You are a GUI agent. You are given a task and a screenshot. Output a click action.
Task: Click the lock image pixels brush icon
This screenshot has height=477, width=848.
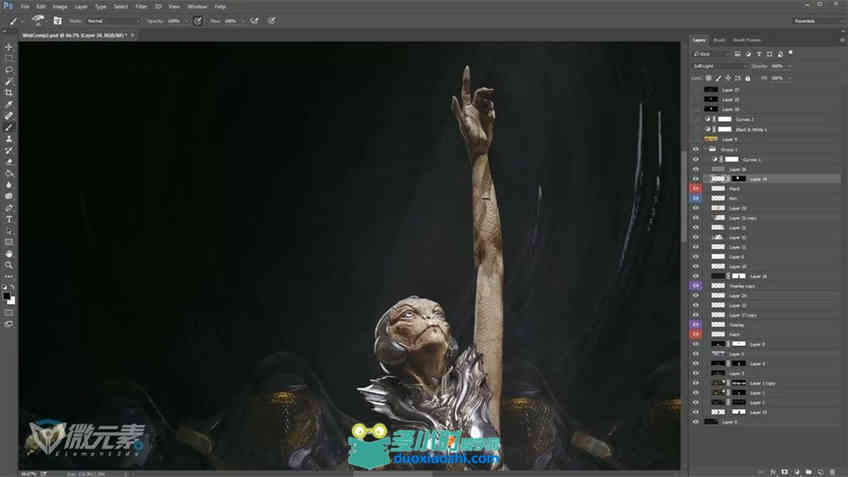click(718, 78)
